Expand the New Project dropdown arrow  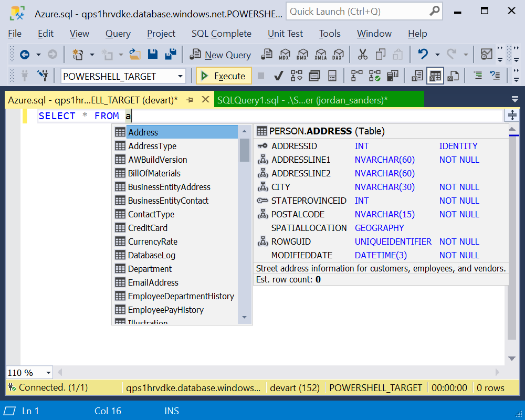92,54
